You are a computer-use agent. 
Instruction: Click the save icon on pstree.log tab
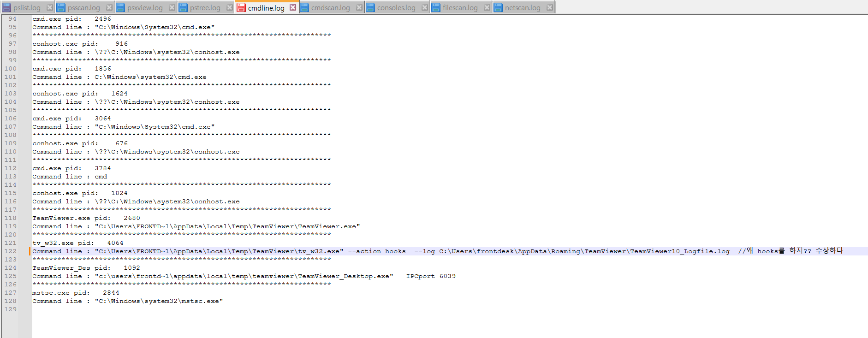tap(183, 7)
